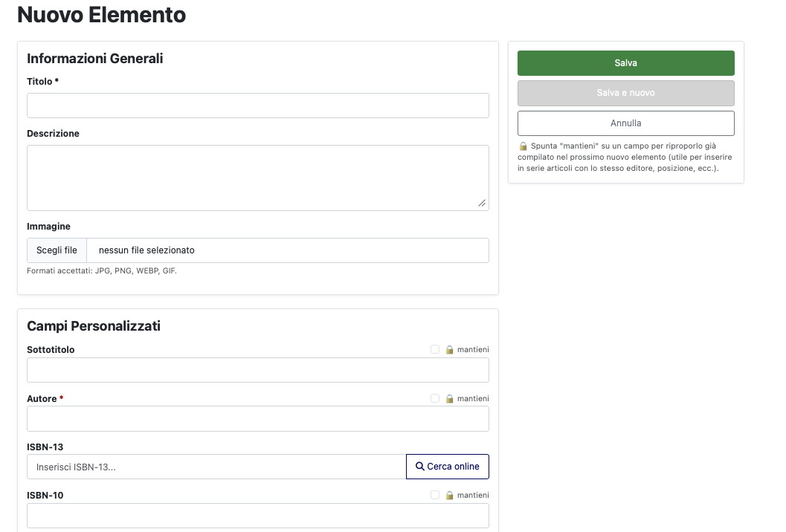Click the Campi Personalizzati heading
Image resolution: width=786 pixels, height=532 pixels.
point(94,326)
